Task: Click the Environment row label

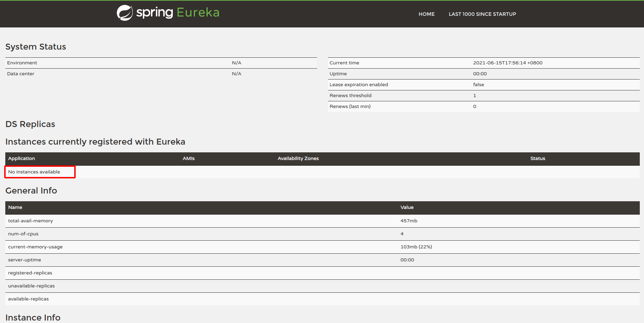Action: click(x=22, y=63)
